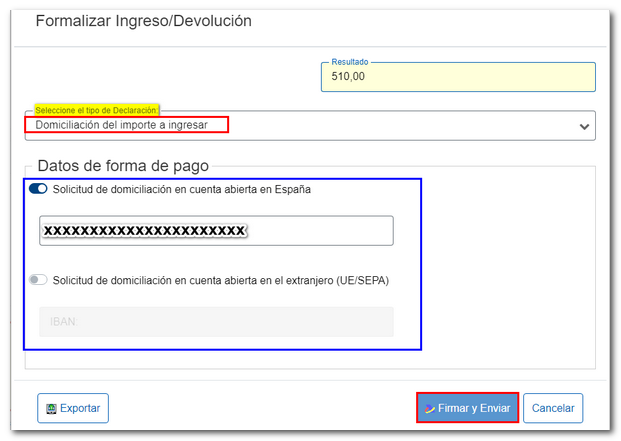Toggle domiciliación en cuenta abierta en España

38,189
